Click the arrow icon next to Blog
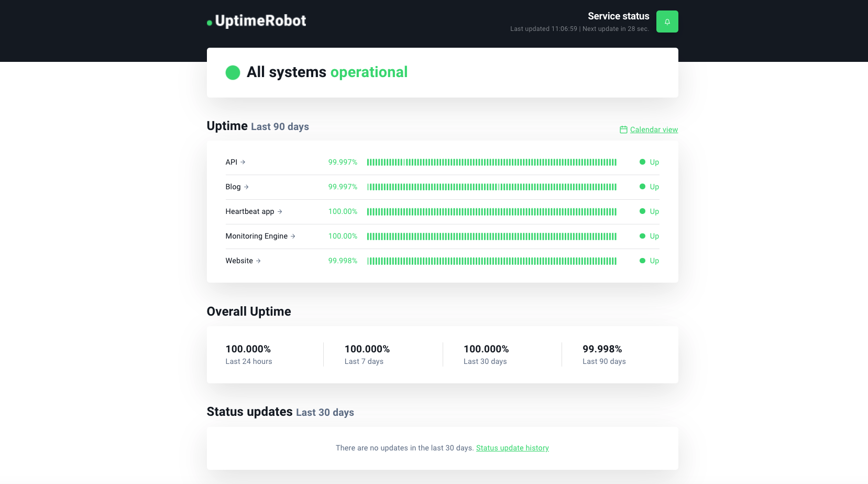868x484 pixels. coord(246,187)
